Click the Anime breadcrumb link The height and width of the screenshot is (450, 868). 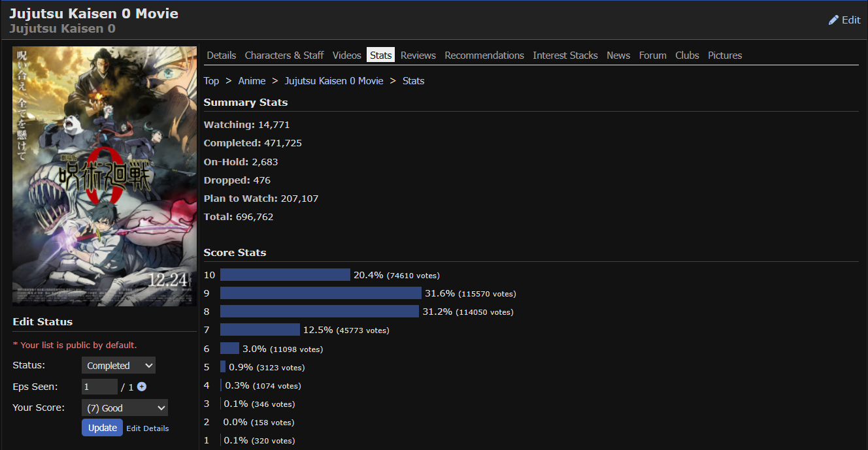coord(252,81)
